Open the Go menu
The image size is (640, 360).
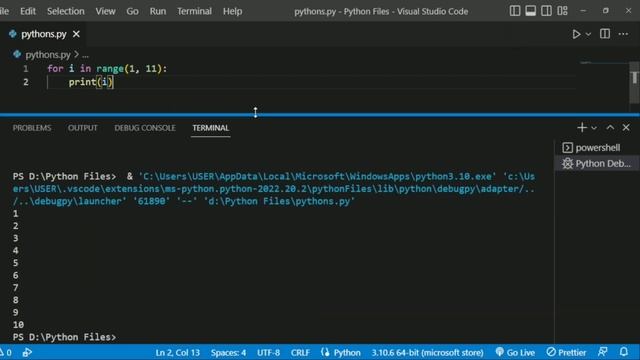click(132, 11)
